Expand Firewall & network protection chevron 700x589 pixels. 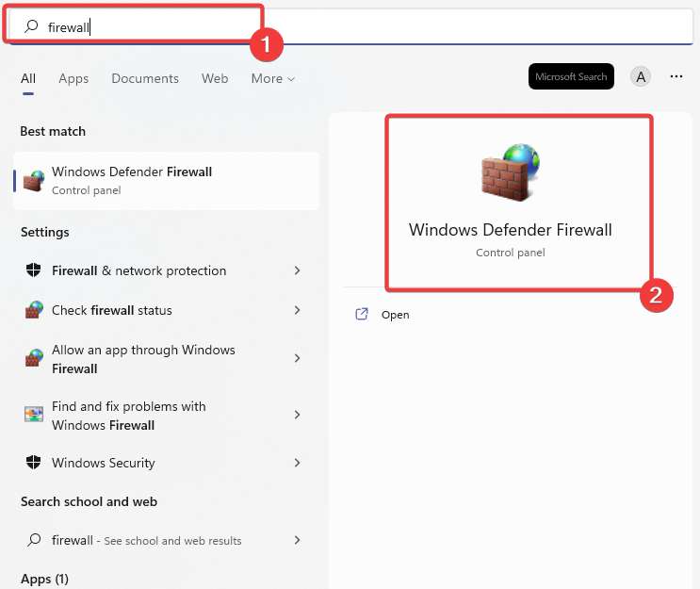297,270
